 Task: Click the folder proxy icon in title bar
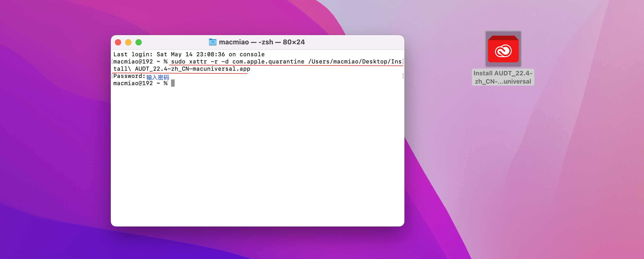point(213,42)
